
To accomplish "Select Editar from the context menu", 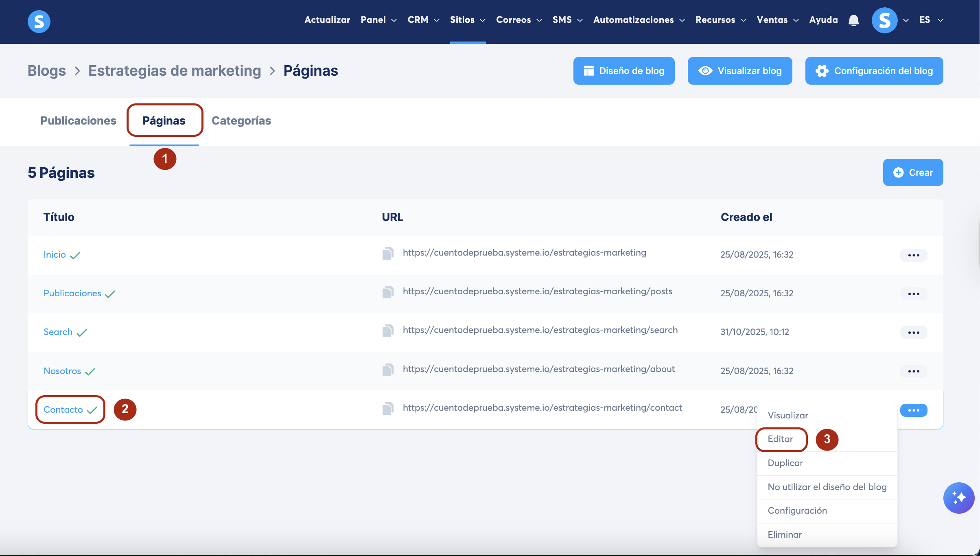I will pyautogui.click(x=780, y=439).
